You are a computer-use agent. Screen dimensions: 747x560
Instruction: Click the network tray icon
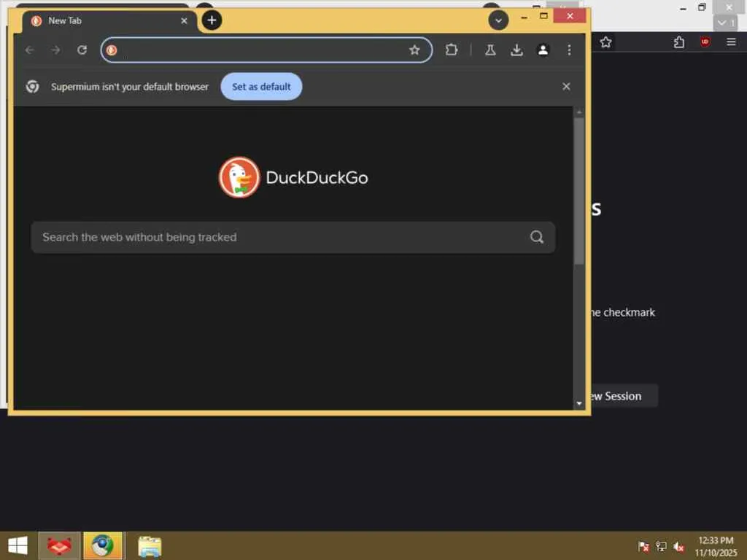coord(661,547)
